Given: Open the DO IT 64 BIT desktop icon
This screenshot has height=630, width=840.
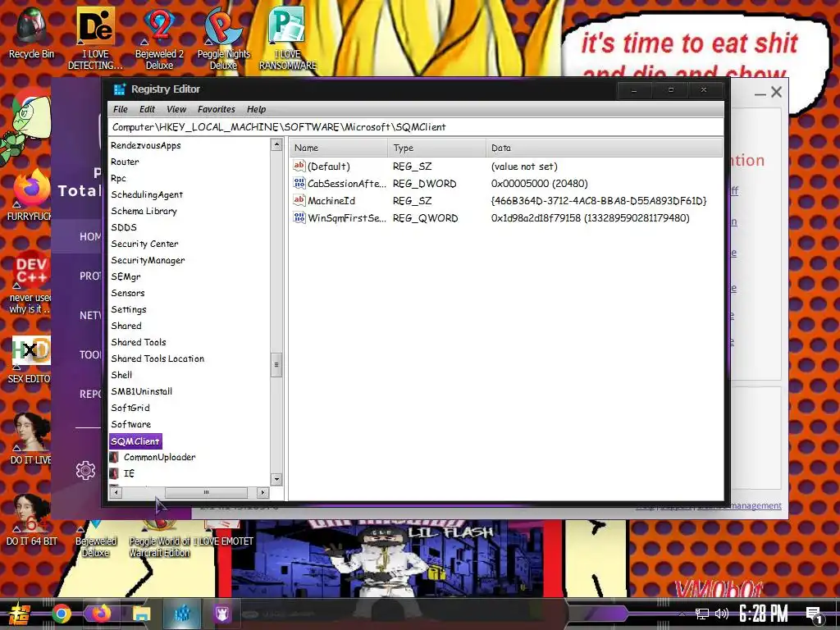Looking at the screenshot, I should point(30,519).
